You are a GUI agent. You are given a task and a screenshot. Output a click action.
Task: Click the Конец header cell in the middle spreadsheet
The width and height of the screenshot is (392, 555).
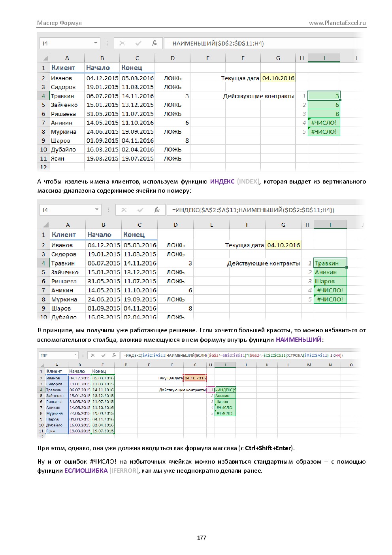pos(139,235)
